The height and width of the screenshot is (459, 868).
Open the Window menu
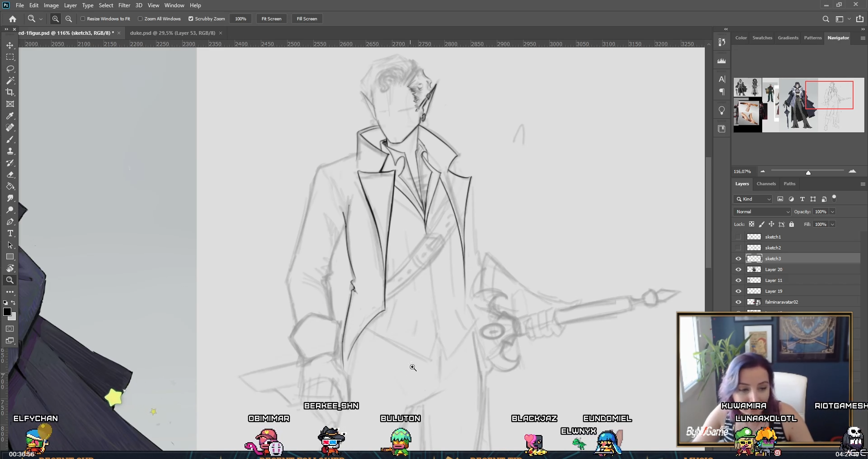coord(174,5)
